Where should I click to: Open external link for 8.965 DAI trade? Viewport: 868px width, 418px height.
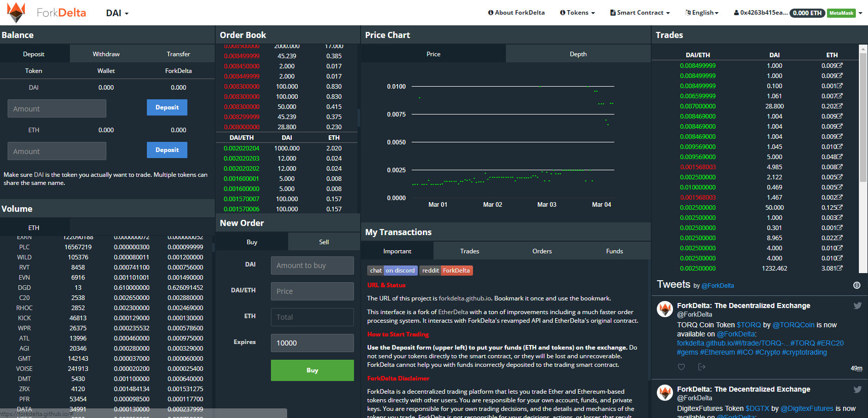click(840, 238)
